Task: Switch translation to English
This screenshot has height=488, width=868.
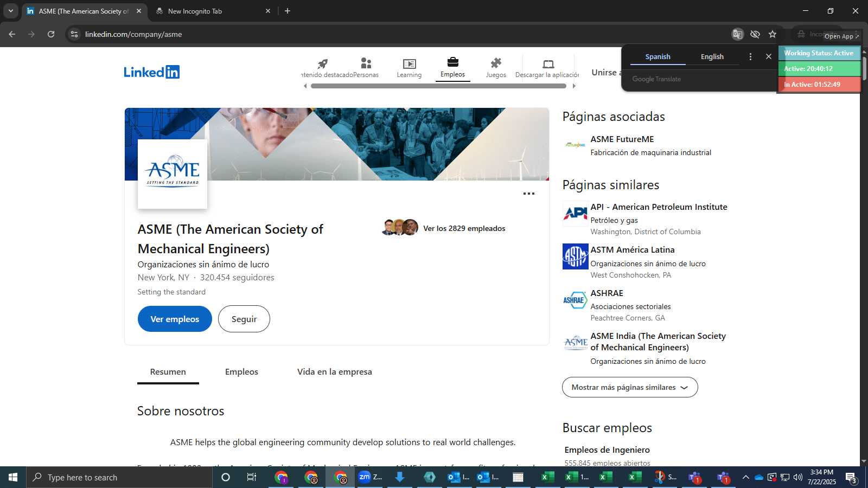Action: click(712, 56)
